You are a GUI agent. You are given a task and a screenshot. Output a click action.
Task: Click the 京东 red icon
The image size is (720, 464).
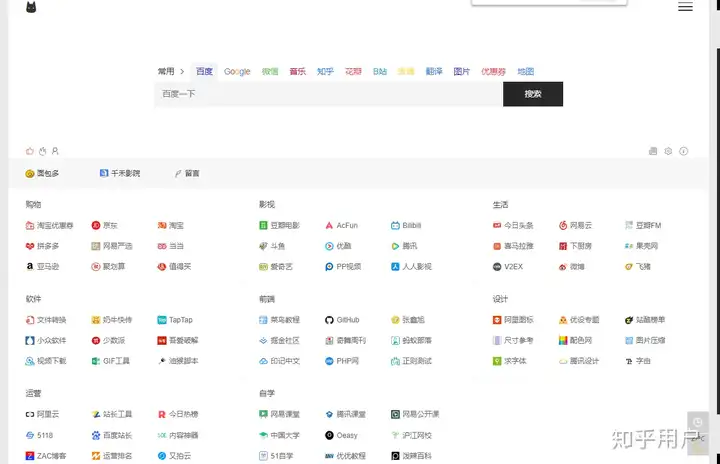tap(96, 225)
